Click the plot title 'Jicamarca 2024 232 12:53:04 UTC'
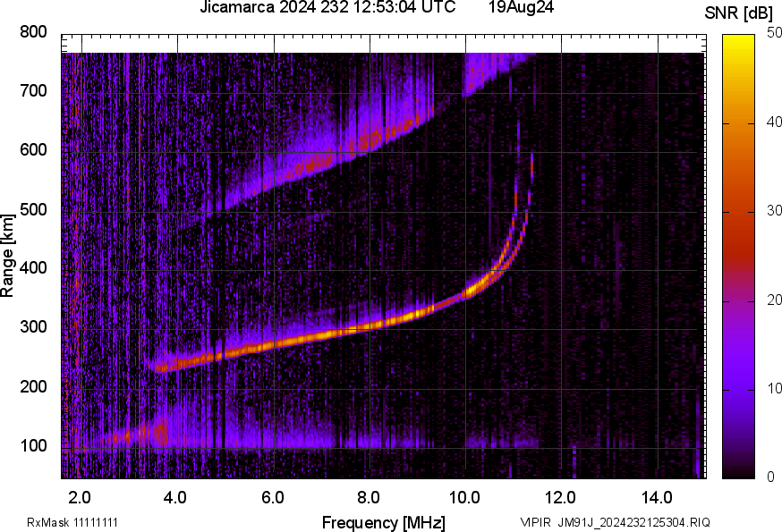Viewport: 782px width, 532px height. pos(327,7)
